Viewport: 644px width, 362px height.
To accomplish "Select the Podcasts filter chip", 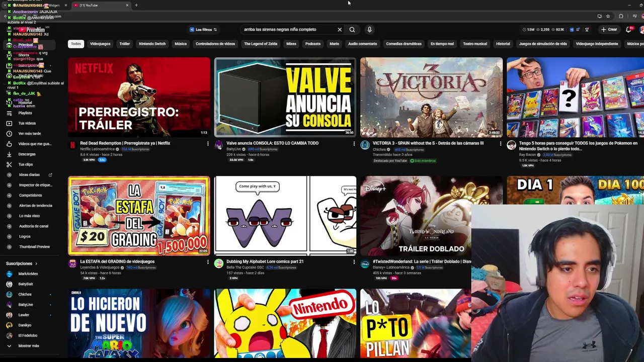I will pos(313,44).
